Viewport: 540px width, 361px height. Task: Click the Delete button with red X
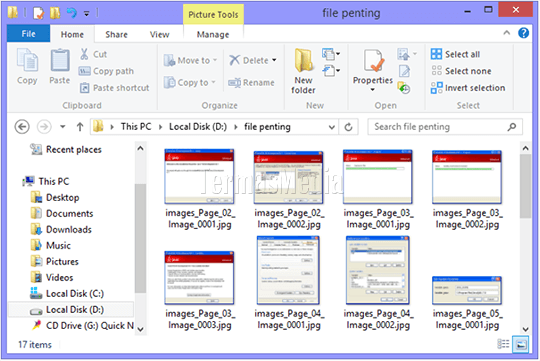(x=249, y=60)
